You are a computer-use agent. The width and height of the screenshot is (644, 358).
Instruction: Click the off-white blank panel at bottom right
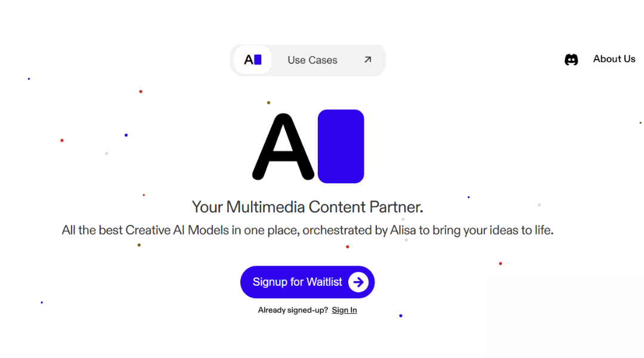(x=565, y=316)
